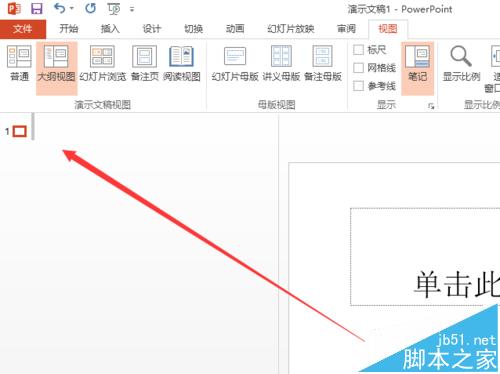Enable the 标尺 ruler checkbox
The image size is (500, 374).
358,50
